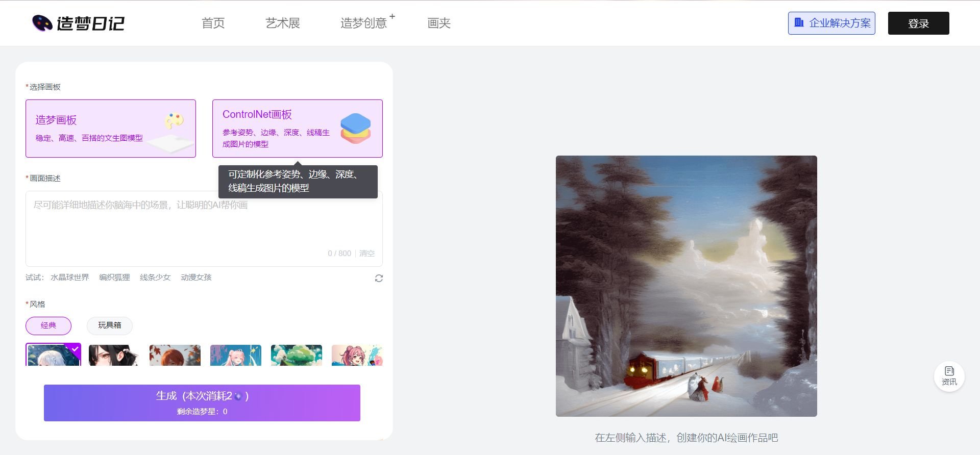Select the 造梦画板 canvas option

(110, 129)
